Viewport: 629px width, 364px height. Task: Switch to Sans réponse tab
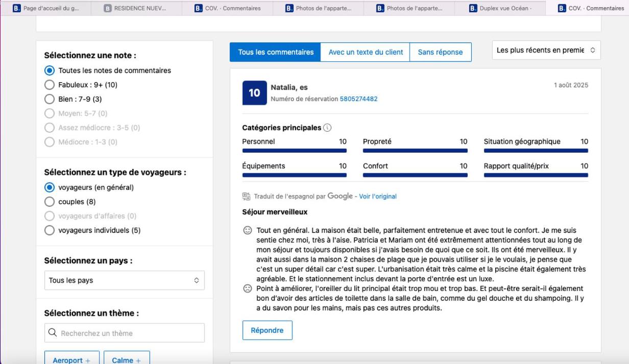(x=440, y=52)
